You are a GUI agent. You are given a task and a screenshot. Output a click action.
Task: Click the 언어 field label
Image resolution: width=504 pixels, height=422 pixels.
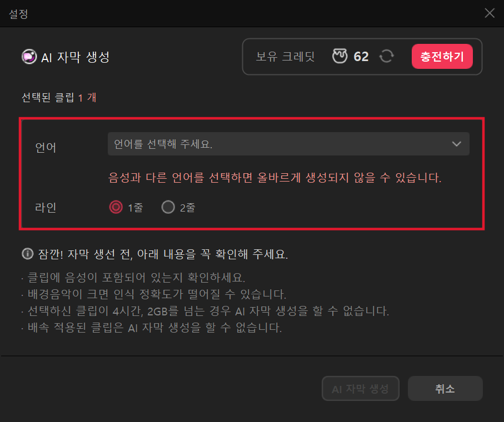[x=46, y=148]
